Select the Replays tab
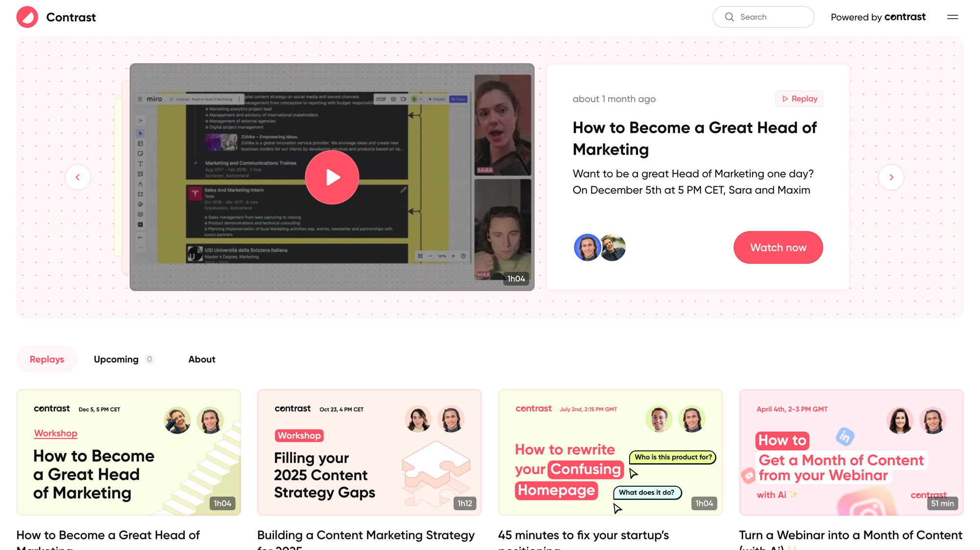Screen dimensions: 980x550 47,359
